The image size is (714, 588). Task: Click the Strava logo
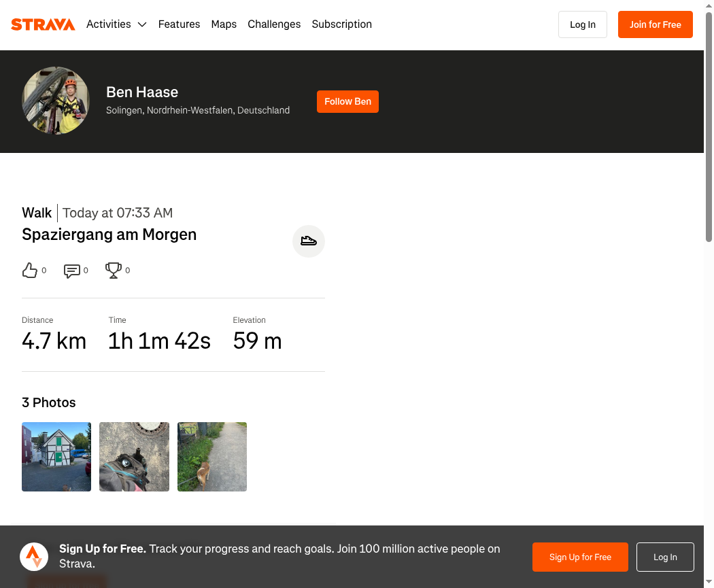point(43,24)
